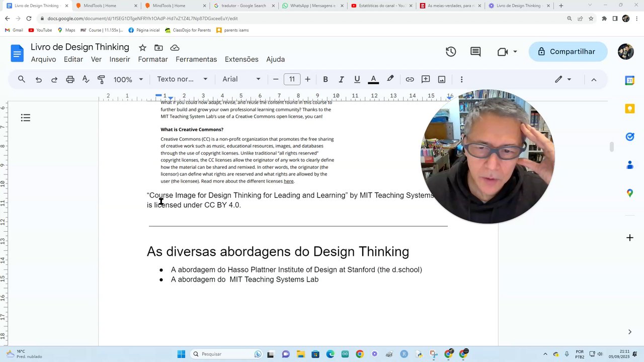This screenshot has height=362, width=644.
Task: Toggle underline formatting
Action: tap(357, 79)
